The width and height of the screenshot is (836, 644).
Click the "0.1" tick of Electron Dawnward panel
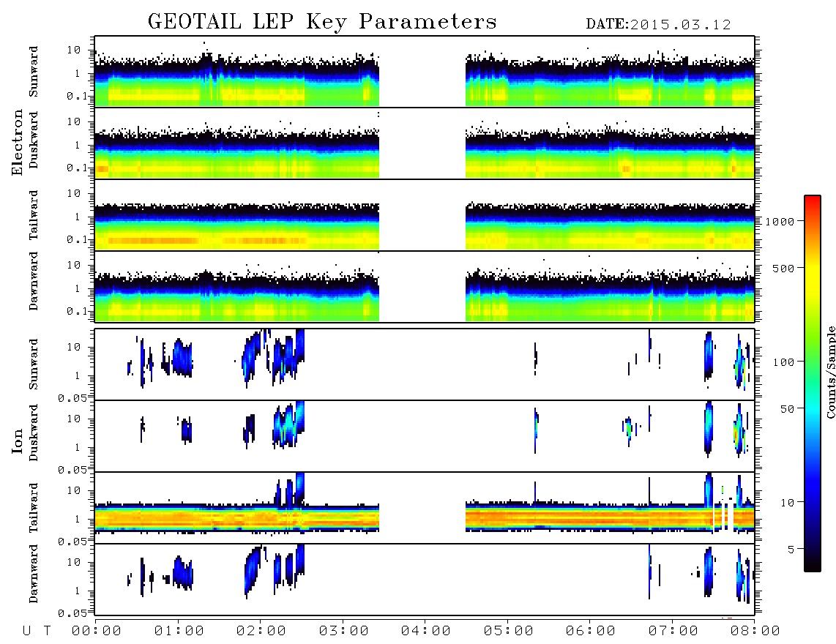pyautogui.click(x=78, y=311)
